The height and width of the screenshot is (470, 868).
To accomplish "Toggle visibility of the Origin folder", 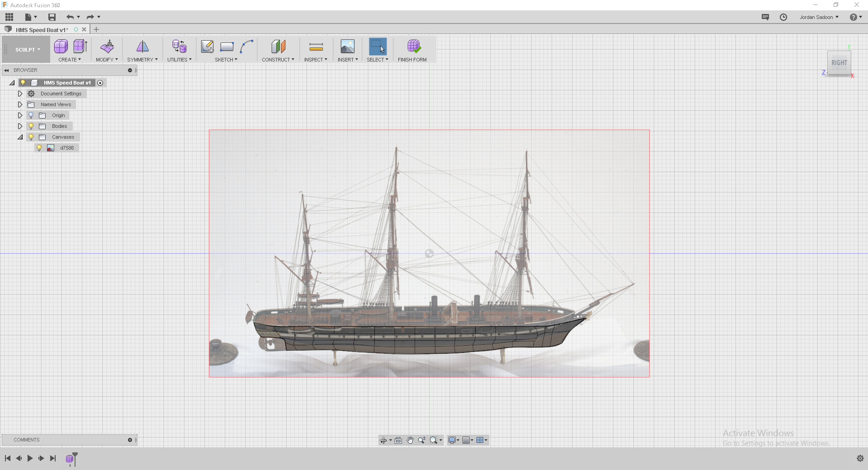I will coord(30,115).
